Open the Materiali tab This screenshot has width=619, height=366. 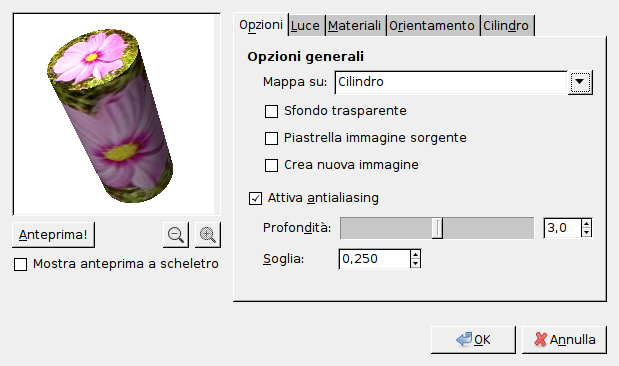coord(354,26)
